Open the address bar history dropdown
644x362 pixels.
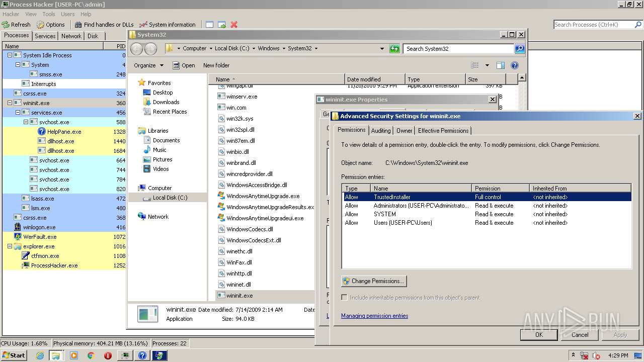(382, 49)
